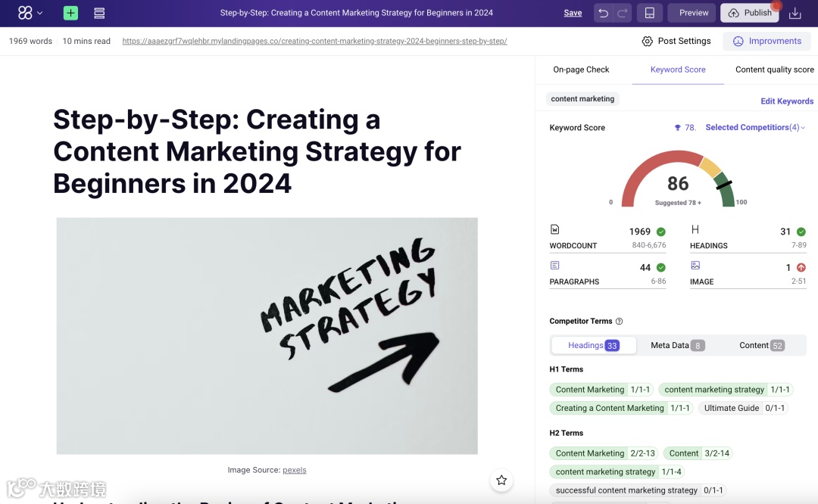Switch to Meta Data 8 tab
818x504 pixels.
[678, 345]
